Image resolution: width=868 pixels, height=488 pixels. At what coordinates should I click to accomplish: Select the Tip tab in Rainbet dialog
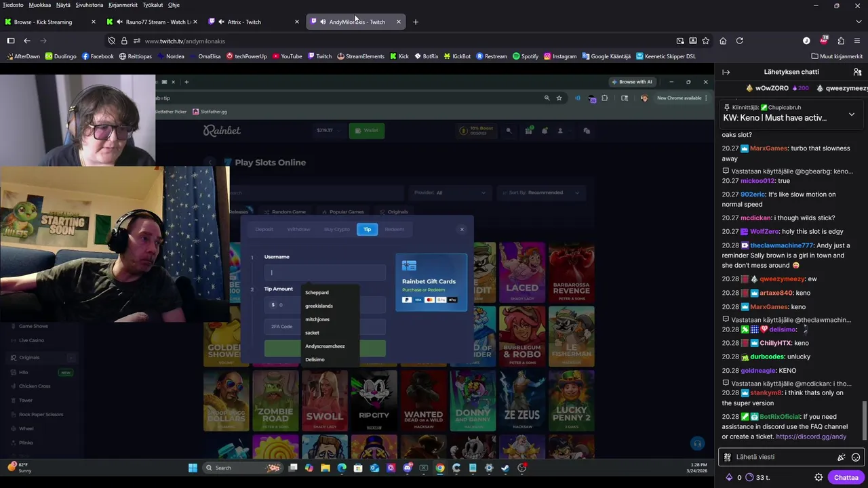(x=367, y=229)
